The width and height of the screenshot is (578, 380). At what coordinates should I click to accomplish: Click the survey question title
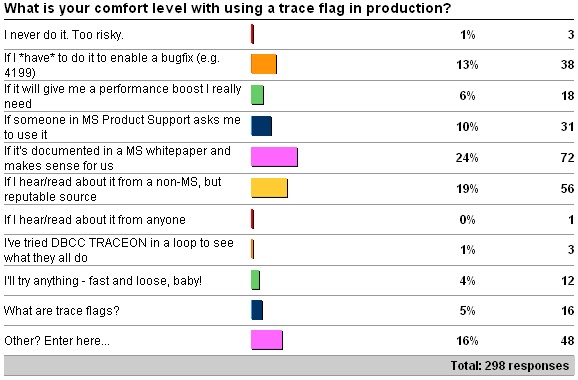(227, 8)
